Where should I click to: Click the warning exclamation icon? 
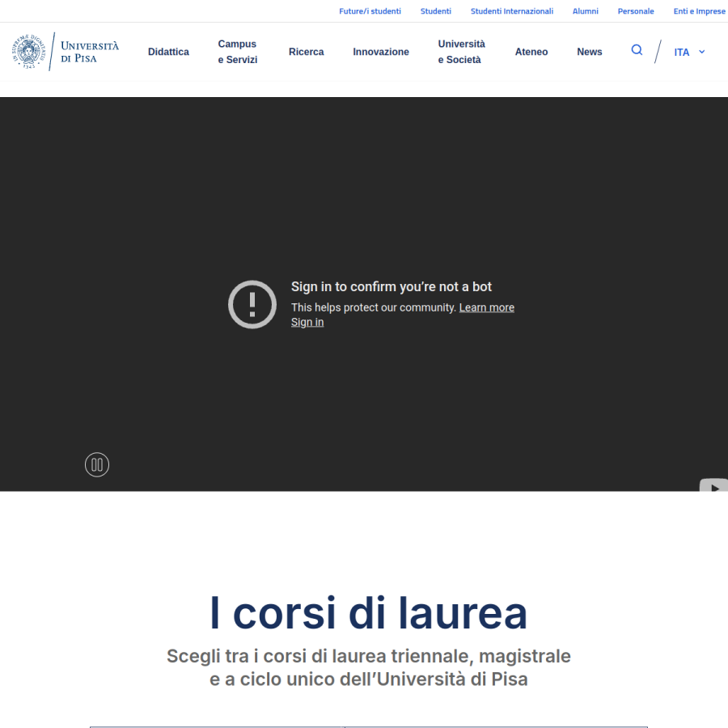(252, 305)
